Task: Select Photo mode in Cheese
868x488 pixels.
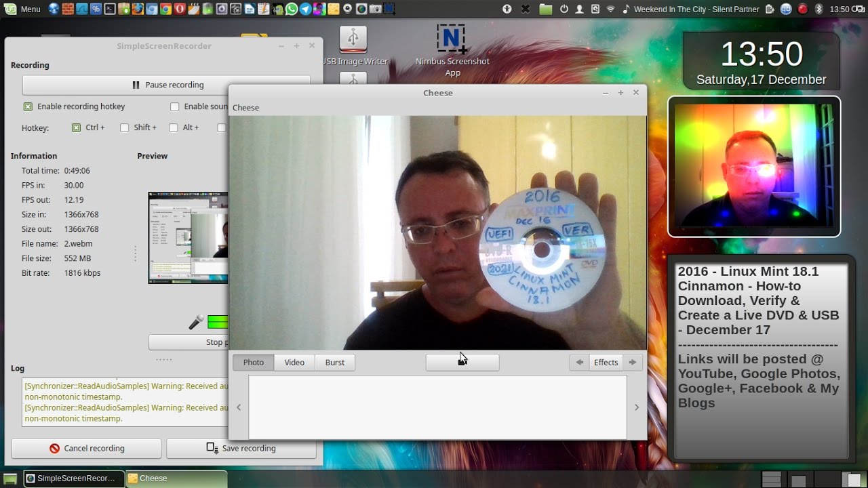Action: (254, 363)
